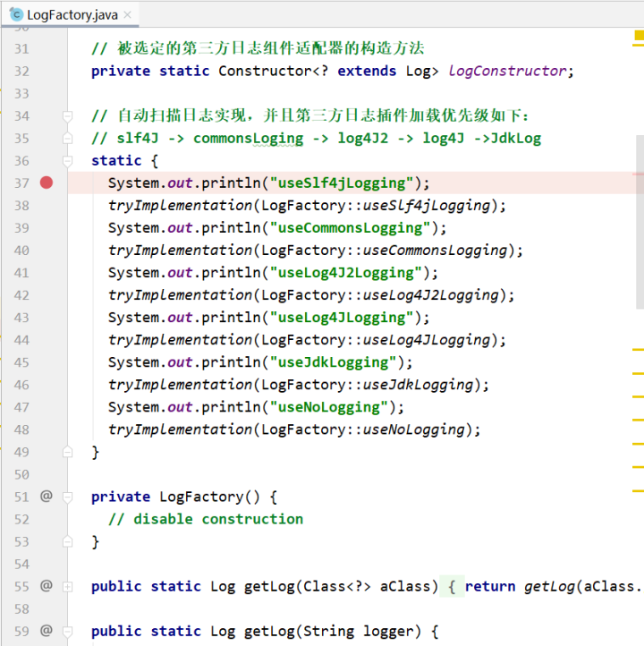Click the @ gutter icon on line 55
The height and width of the screenshot is (646, 644).
(x=47, y=586)
